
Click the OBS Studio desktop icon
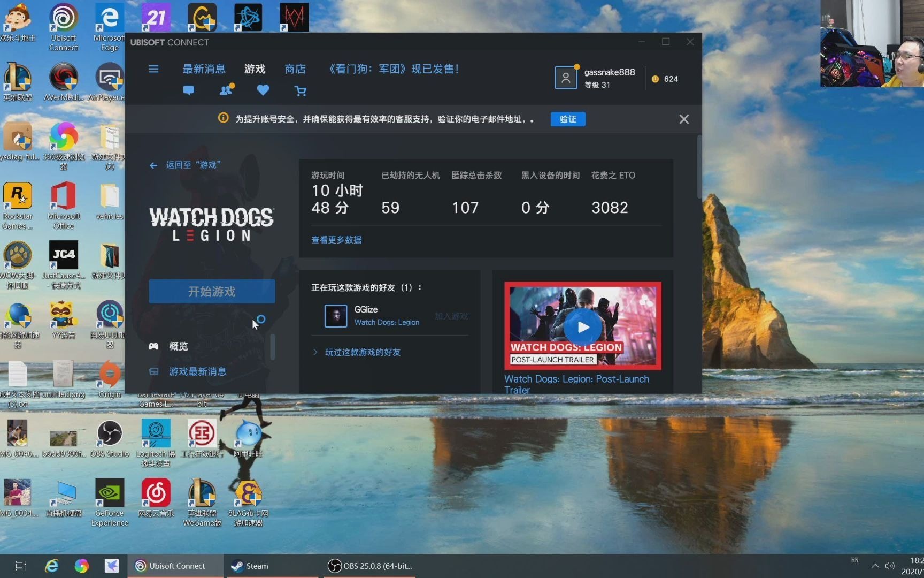(110, 439)
